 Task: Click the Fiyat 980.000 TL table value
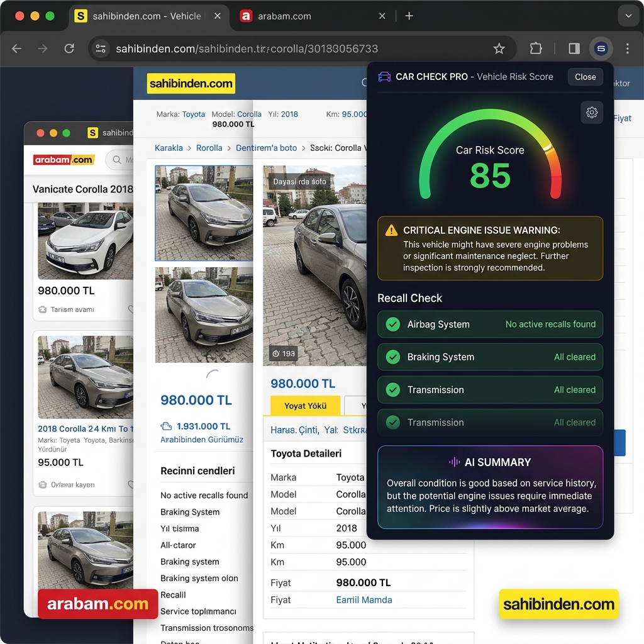(364, 582)
